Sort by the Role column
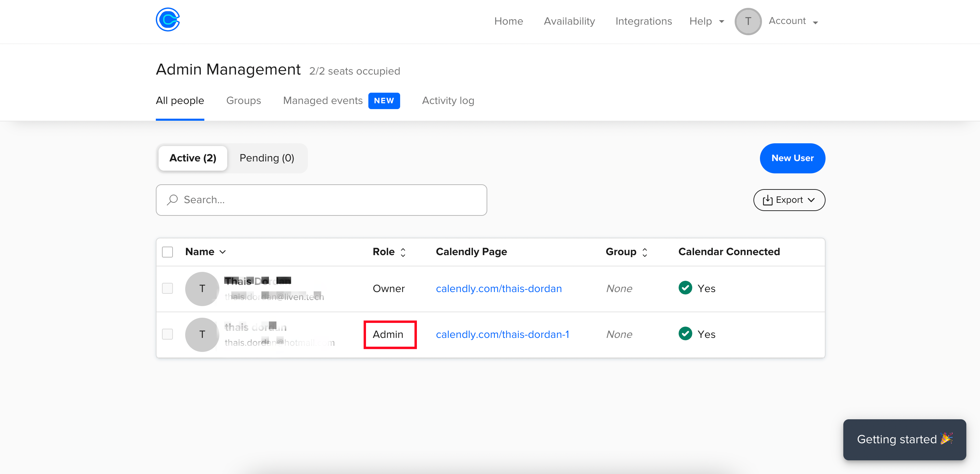Viewport: 980px width, 474px height. pos(389,252)
